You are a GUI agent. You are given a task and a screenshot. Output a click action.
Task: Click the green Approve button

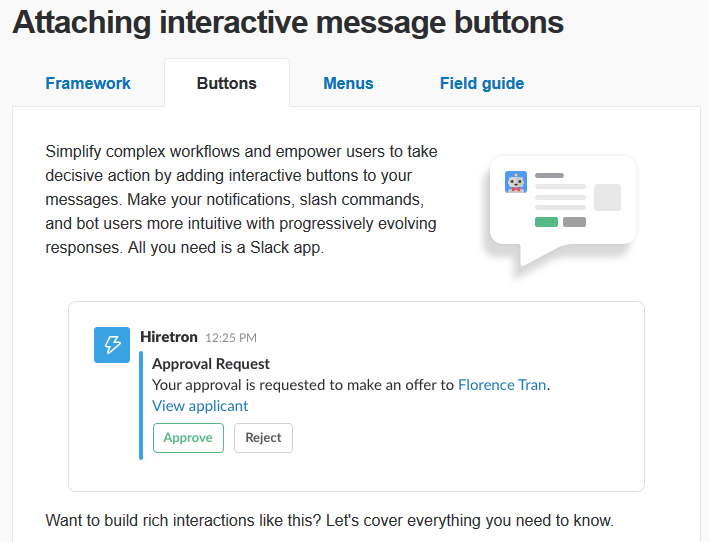point(188,438)
